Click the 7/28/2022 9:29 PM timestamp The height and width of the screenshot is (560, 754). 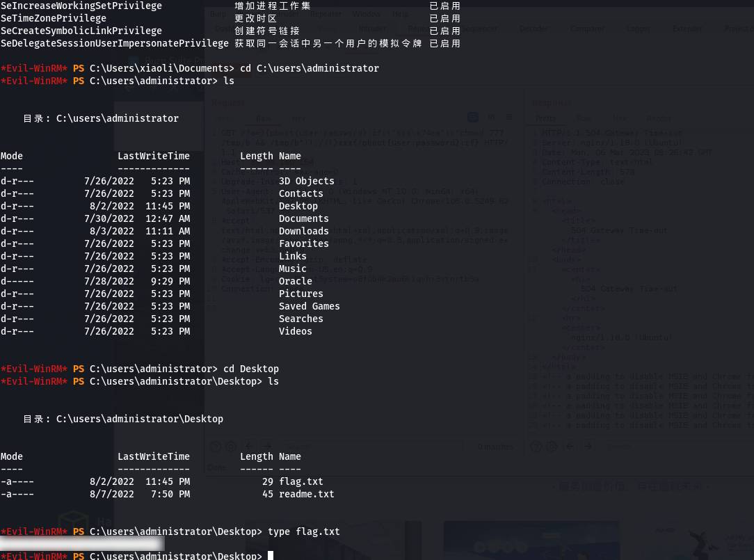(x=137, y=281)
